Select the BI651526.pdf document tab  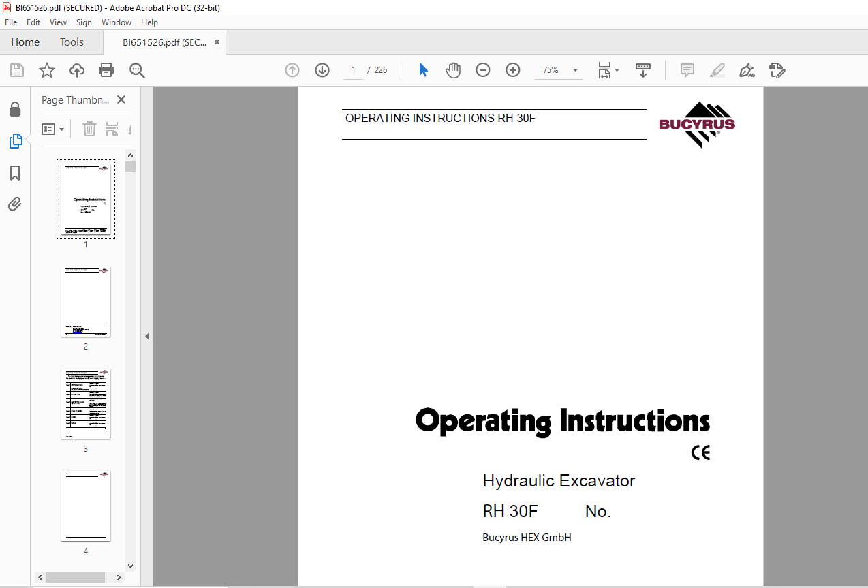pos(164,42)
